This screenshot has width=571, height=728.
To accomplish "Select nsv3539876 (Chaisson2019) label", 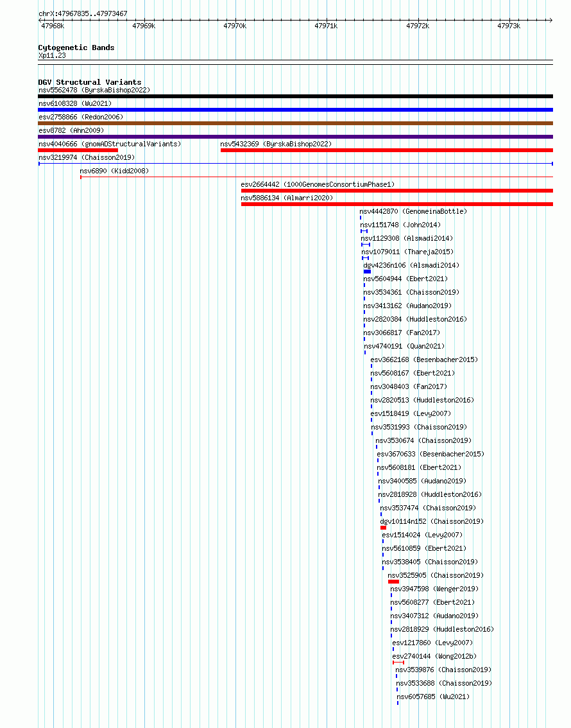I will click(443, 669).
